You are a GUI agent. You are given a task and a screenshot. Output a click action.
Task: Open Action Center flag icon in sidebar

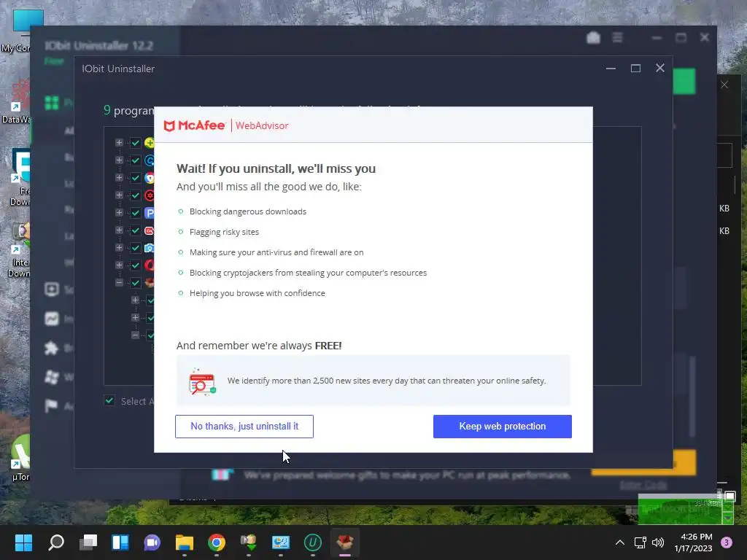click(52, 405)
